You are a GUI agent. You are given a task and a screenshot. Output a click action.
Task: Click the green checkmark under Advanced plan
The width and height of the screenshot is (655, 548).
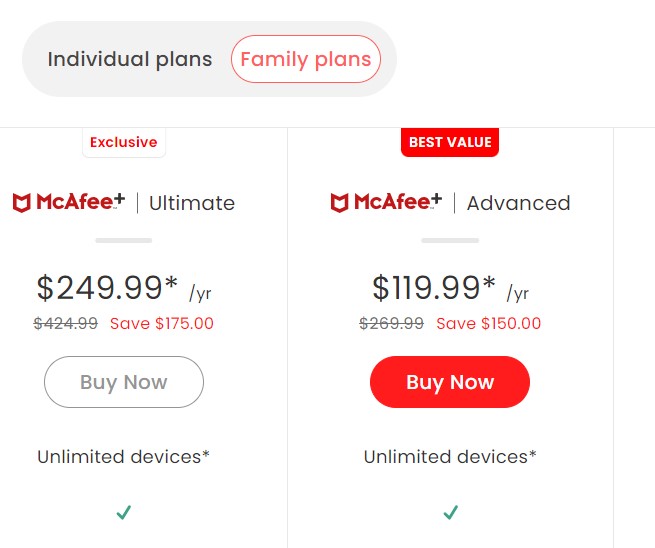[x=450, y=513]
